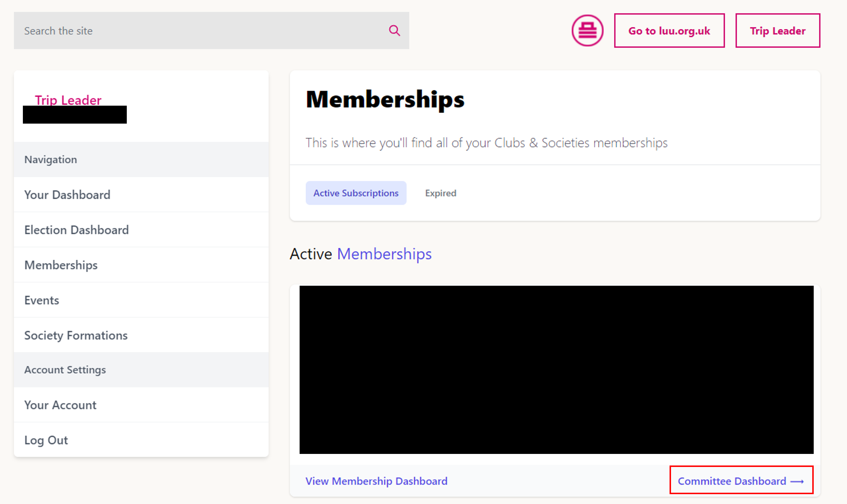Log Out from the sidebar
This screenshot has height=504, width=847.
coord(46,440)
